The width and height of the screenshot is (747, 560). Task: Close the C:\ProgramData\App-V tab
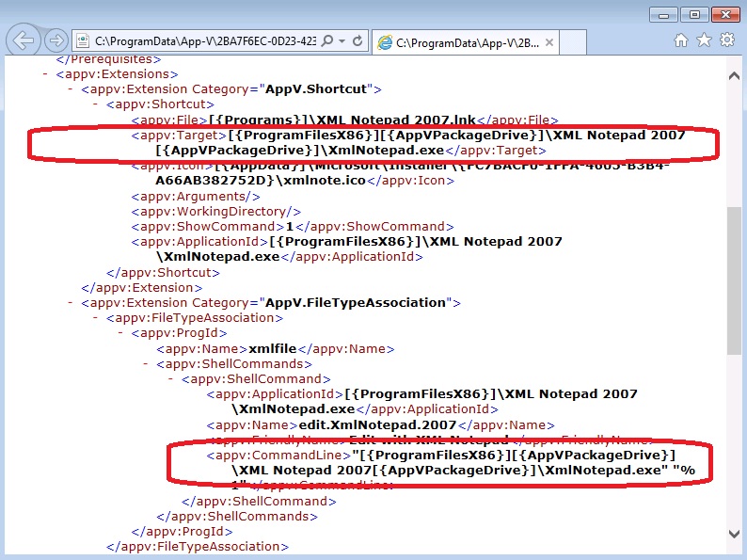pyautogui.click(x=549, y=42)
